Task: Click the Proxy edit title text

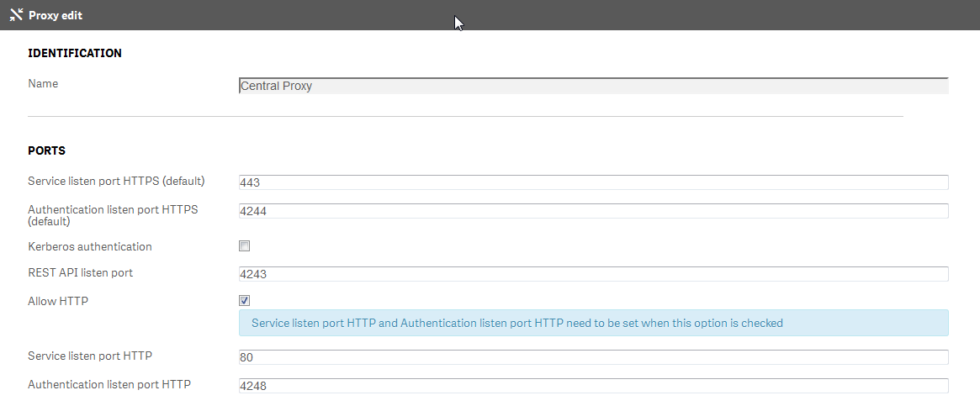Action: (56, 15)
